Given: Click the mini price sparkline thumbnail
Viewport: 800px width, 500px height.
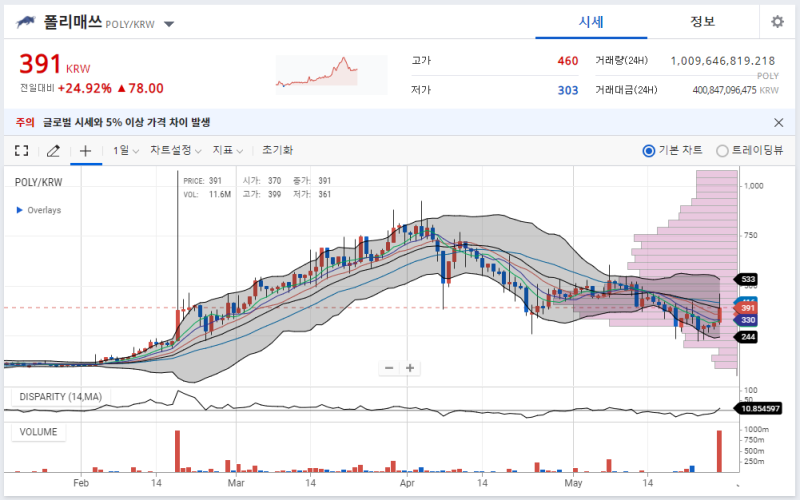Looking at the screenshot, I should coord(332,75).
